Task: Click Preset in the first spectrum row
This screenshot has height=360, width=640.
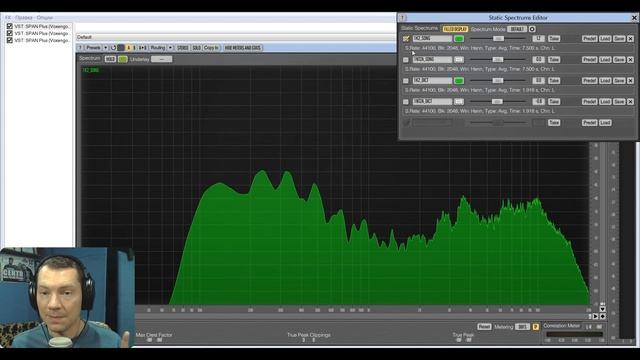Action: (589, 38)
